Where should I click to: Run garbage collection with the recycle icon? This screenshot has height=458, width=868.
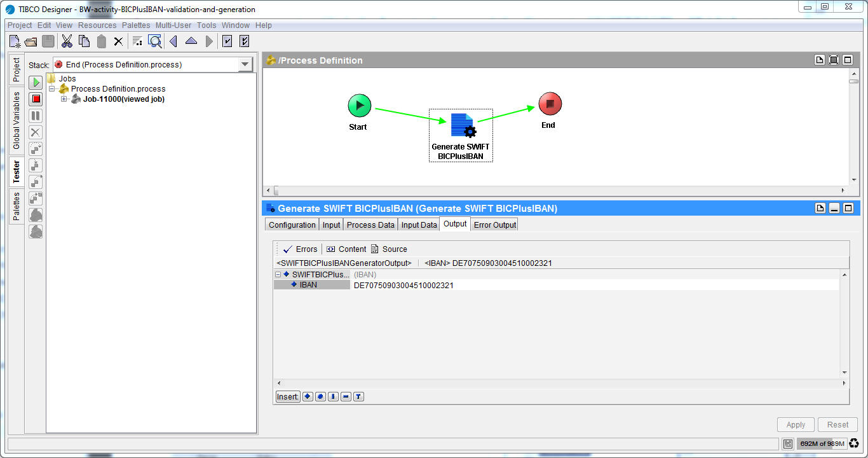(854, 444)
